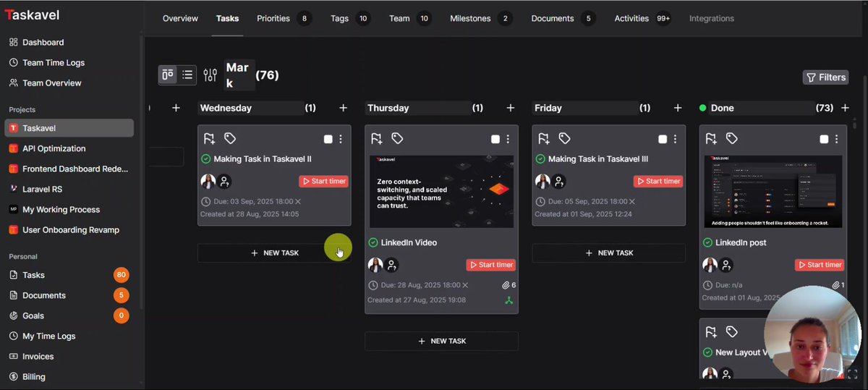
Task: Open Team Time Logs in sidebar
Action: (x=53, y=62)
